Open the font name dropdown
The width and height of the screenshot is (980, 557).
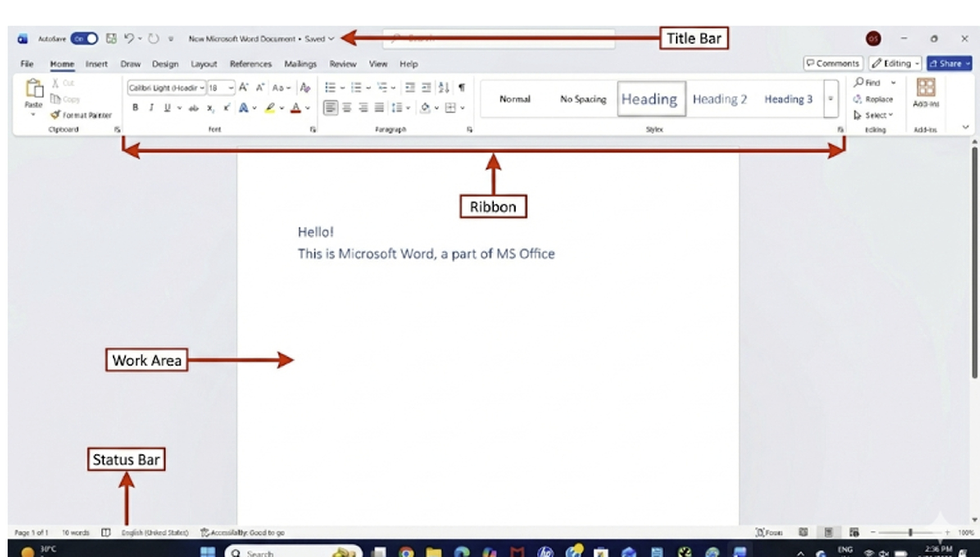(202, 88)
